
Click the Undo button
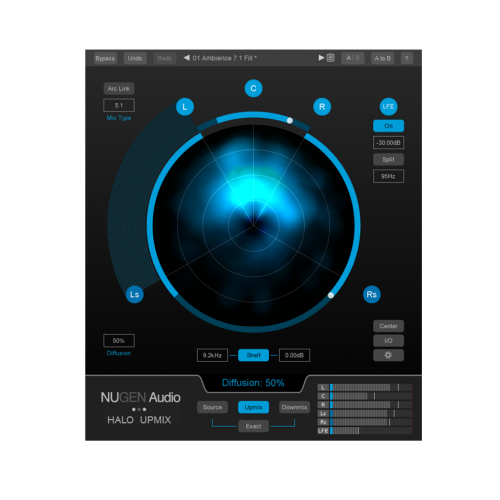pos(135,58)
